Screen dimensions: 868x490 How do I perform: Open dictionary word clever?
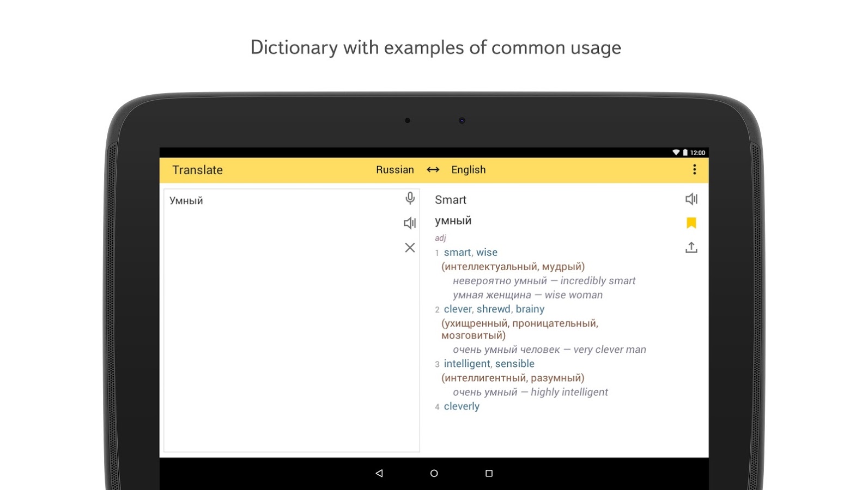(458, 309)
